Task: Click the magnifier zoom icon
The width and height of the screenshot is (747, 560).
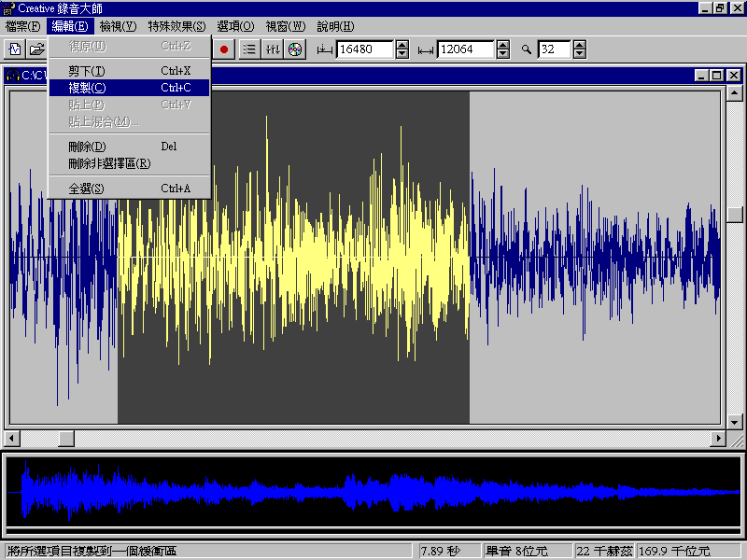Action: coord(527,49)
